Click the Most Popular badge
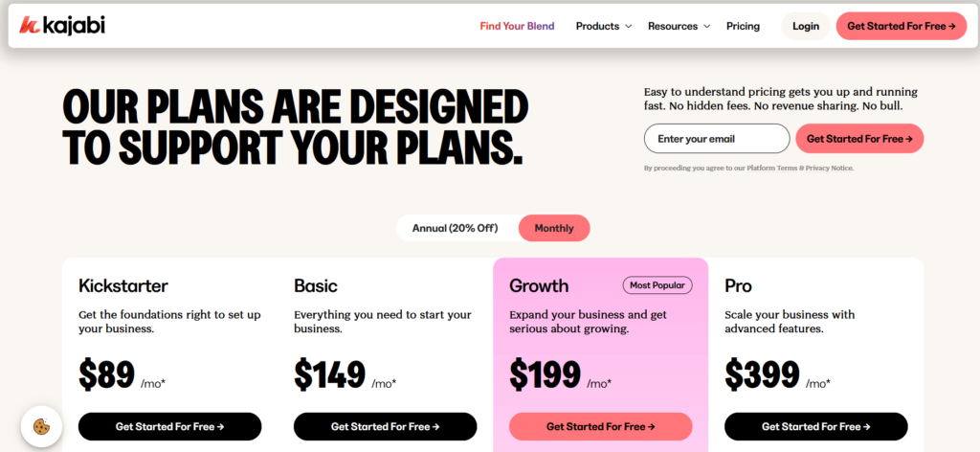This screenshot has height=452, width=980. (x=657, y=284)
